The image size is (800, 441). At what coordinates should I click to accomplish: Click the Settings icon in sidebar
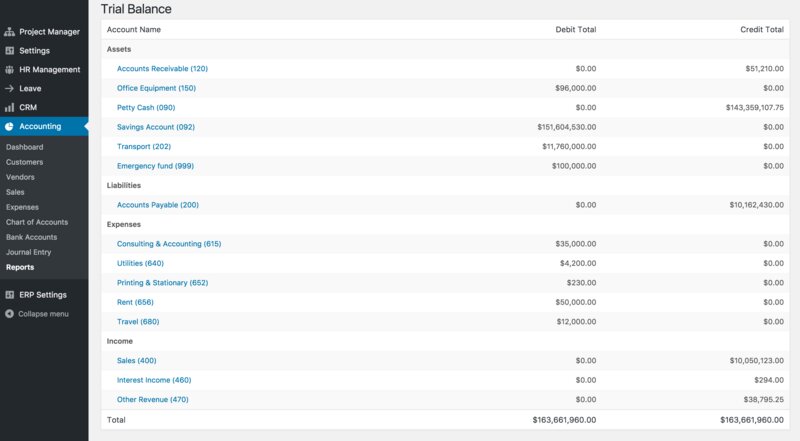tap(9, 51)
